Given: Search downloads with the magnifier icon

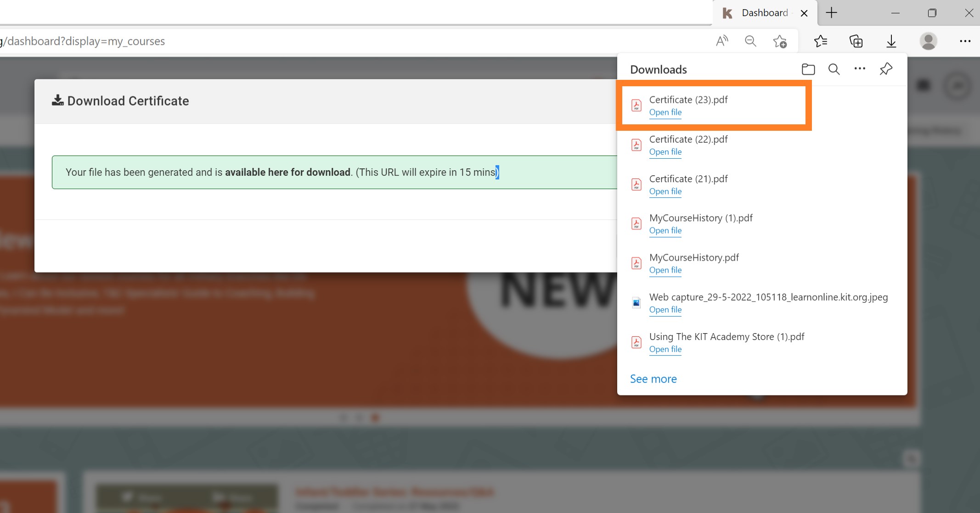Looking at the screenshot, I should click(834, 69).
